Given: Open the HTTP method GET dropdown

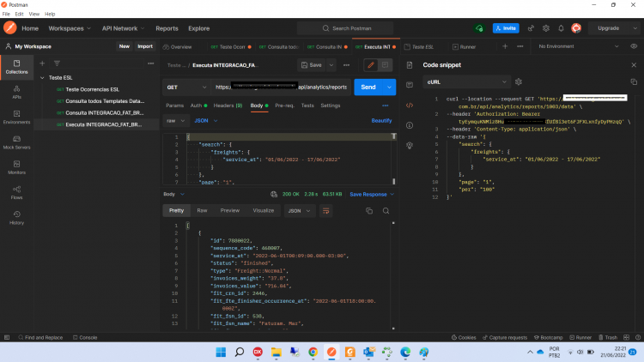Looking at the screenshot, I should coord(186,87).
